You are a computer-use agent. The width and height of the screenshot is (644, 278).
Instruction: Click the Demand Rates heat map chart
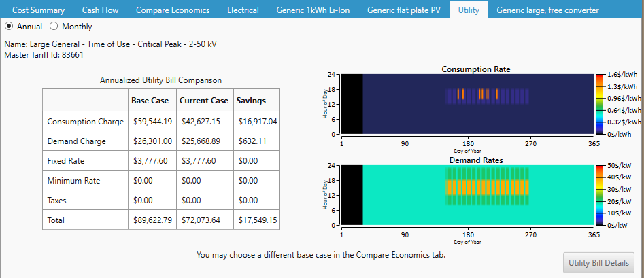(467, 195)
